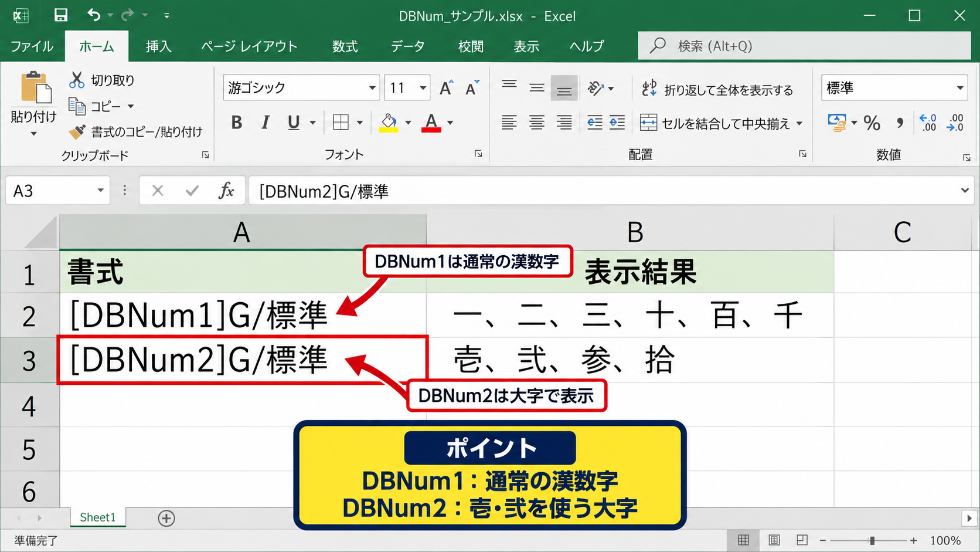Open number format 標準 combo box
980x552 pixels.
(894, 88)
